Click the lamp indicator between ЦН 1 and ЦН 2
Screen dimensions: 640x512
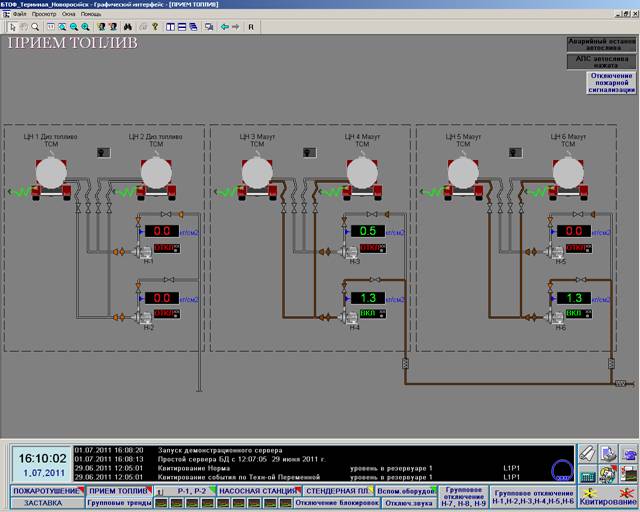tap(103, 152)
